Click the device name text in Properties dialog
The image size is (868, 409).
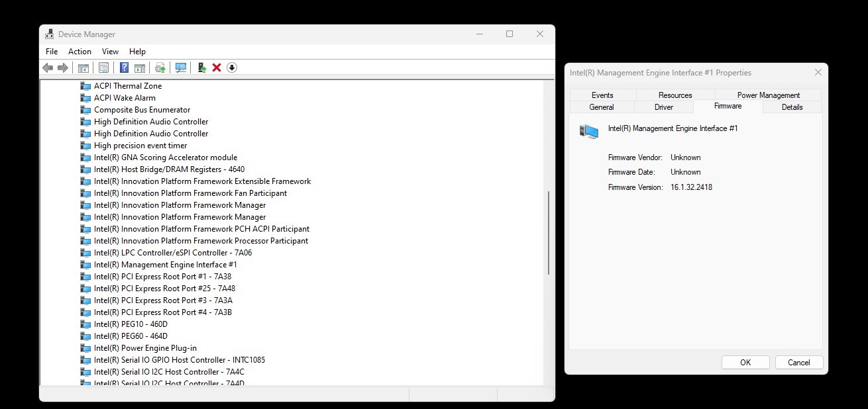tap(673, 128)
